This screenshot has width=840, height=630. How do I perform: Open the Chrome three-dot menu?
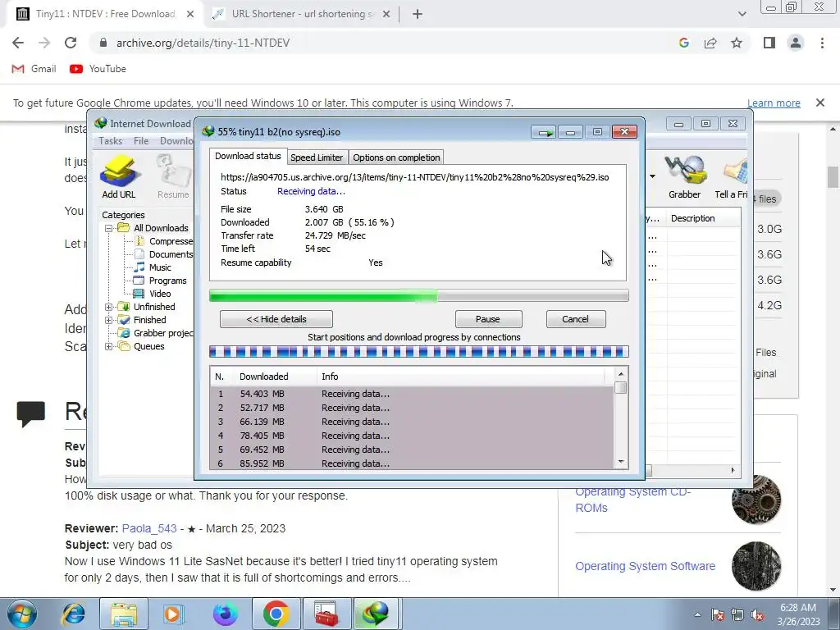[822, 43]
